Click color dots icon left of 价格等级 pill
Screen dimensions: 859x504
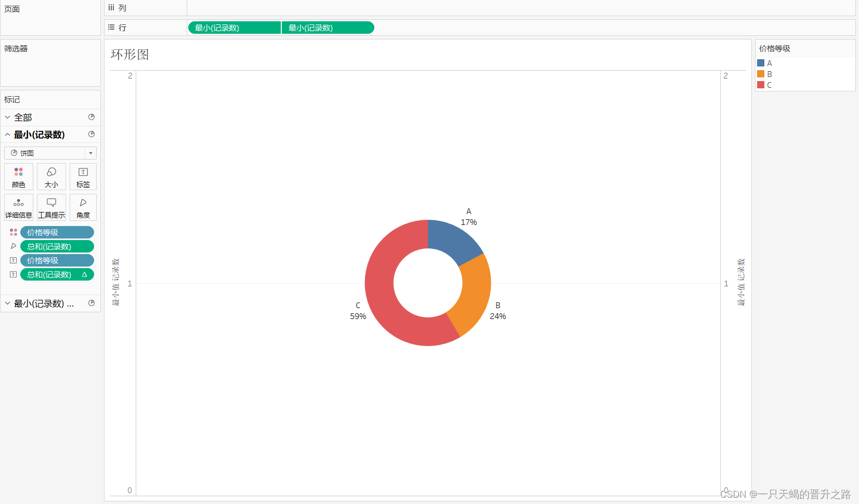pos(14,232)
